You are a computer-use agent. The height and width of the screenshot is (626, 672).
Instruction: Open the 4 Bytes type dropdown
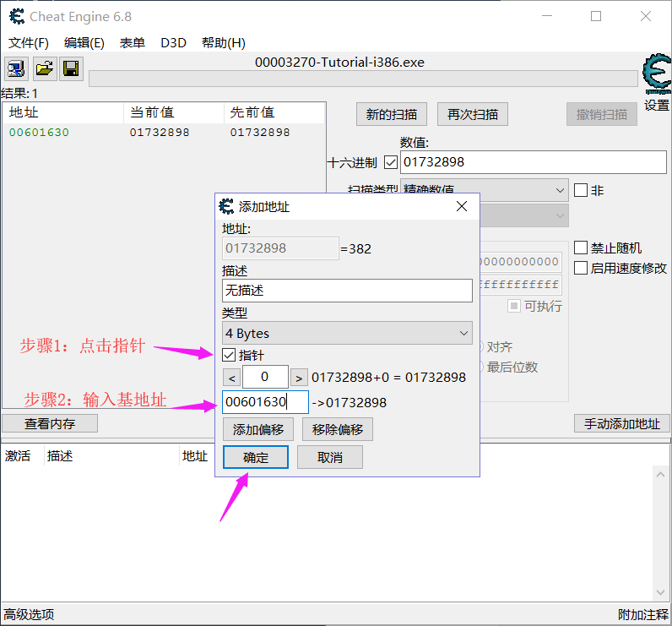pyautogui.click(x=347, y=334)
